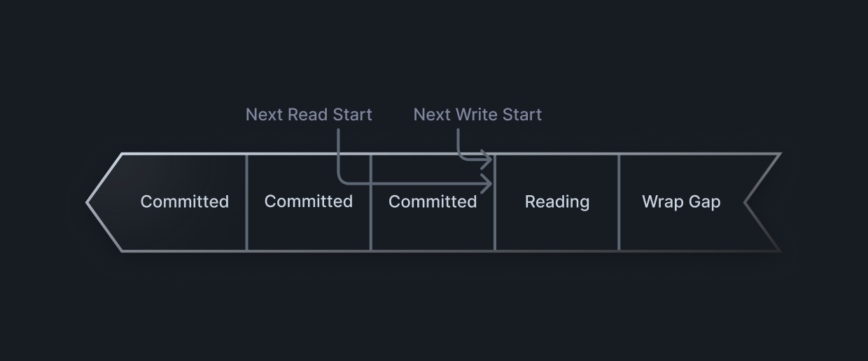Viewport: 868px width, 361px height.
Task: Click the Wrap Gap segment
Action: (680, 201)
